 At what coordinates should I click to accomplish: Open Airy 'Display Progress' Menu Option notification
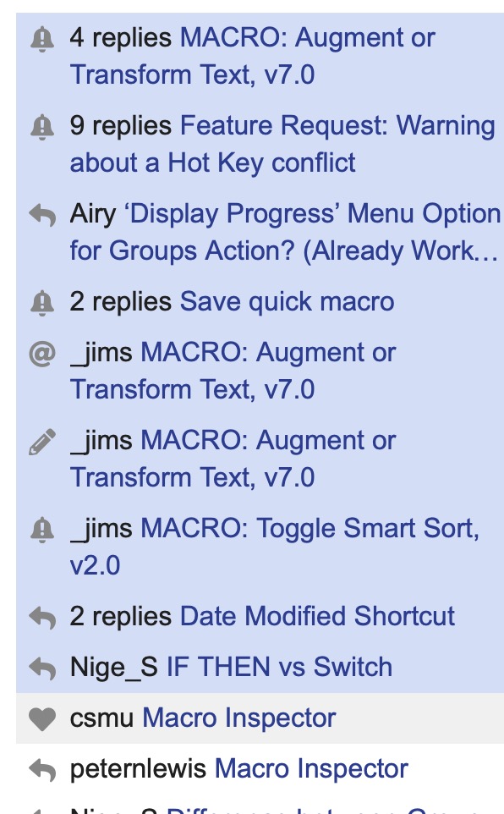pyautogui.click(x=260, y=232)
